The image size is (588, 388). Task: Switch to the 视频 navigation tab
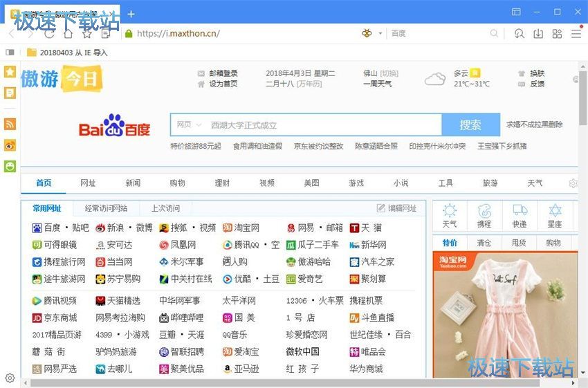point(267,183)
